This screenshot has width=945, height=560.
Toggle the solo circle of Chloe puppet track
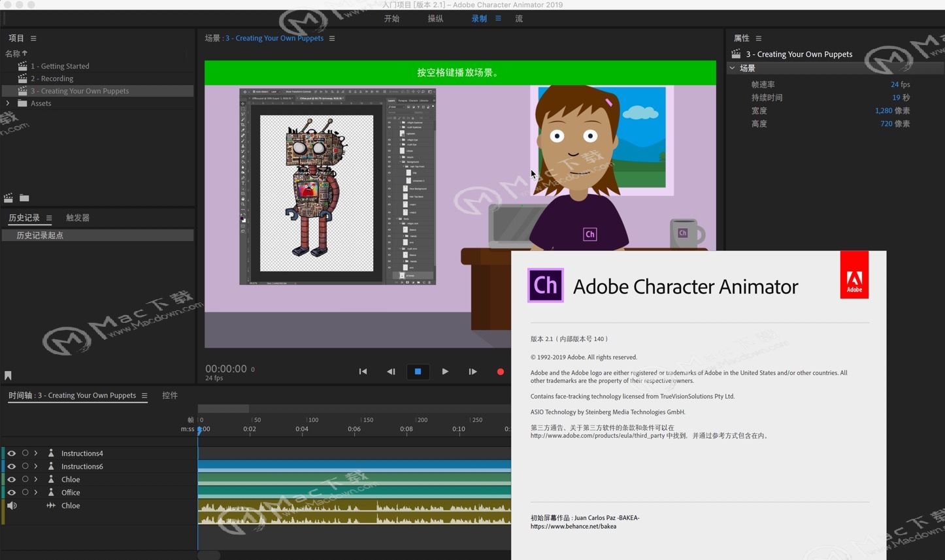point(25,479)
